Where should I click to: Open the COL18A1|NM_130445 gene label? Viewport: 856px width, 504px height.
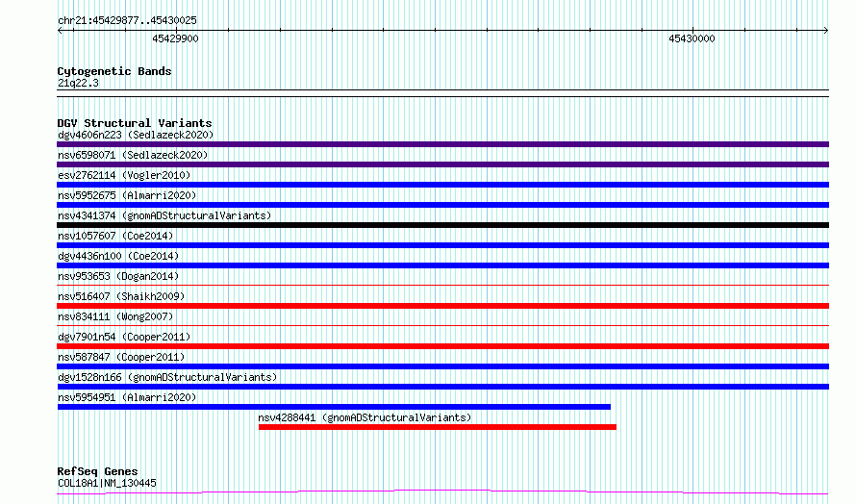click(107, 483)
